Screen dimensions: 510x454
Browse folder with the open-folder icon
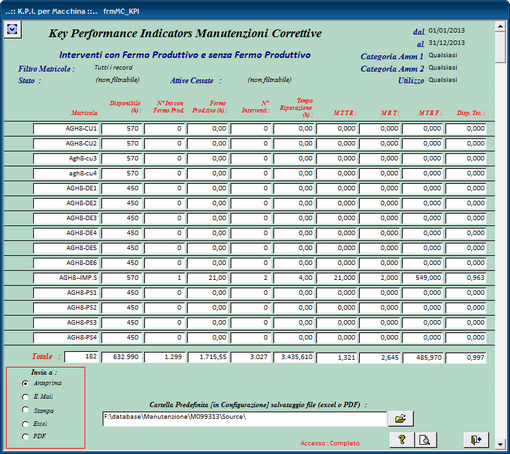click(400, 418)
